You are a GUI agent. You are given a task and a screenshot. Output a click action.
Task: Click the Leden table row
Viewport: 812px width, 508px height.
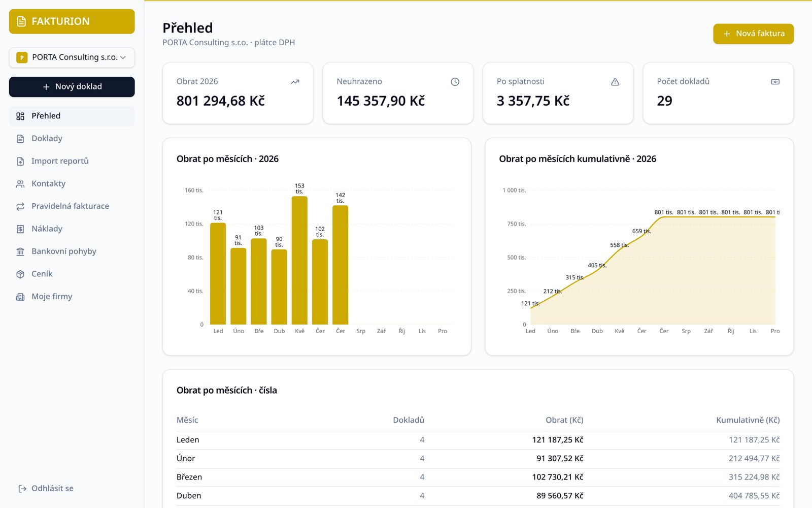(478, 440)
